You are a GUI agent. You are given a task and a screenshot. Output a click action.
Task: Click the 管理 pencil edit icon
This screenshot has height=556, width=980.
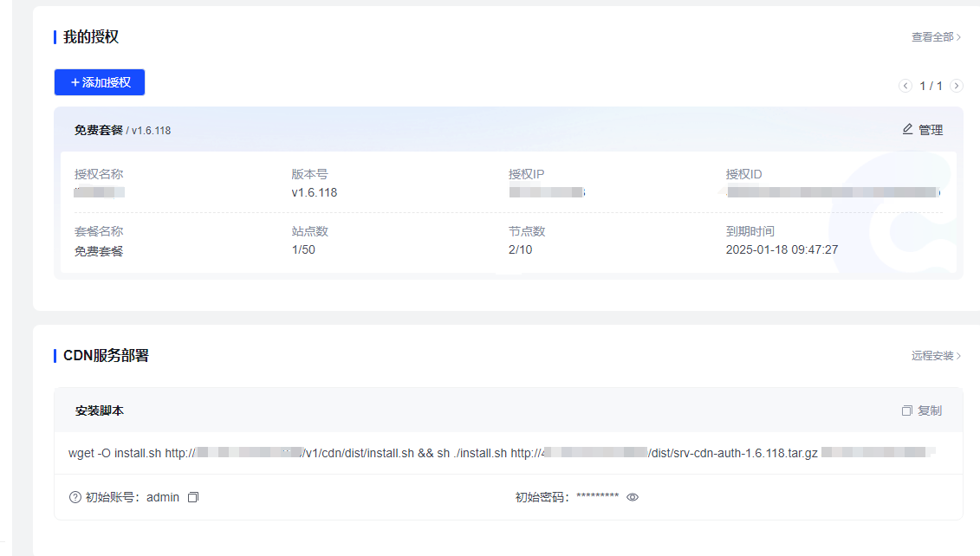908,129
